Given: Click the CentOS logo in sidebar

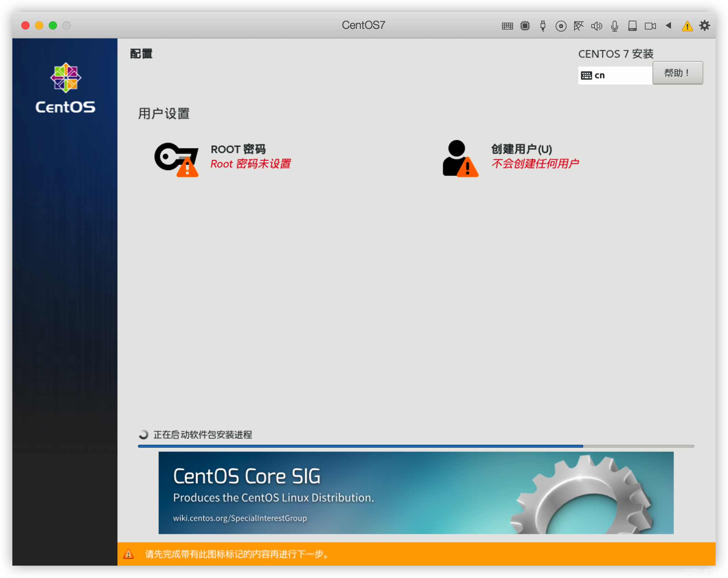Looking at the screenshot, I should coord(65,88).
